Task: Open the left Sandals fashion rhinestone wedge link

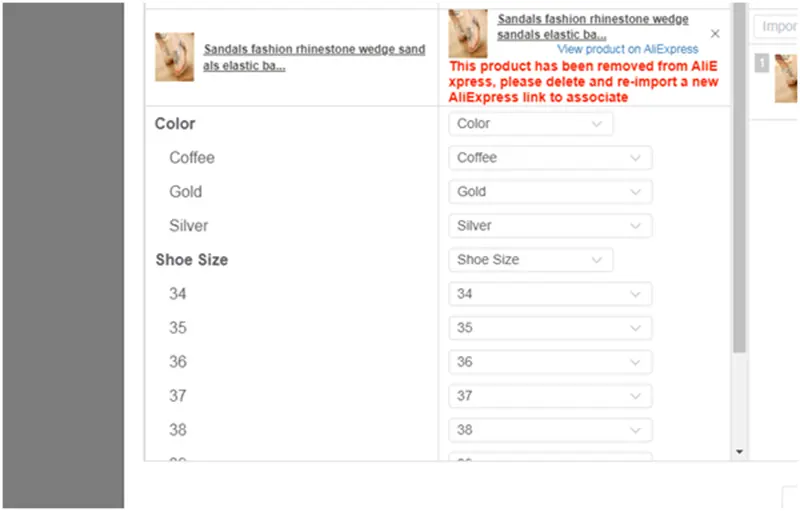Action: (314, 57)
